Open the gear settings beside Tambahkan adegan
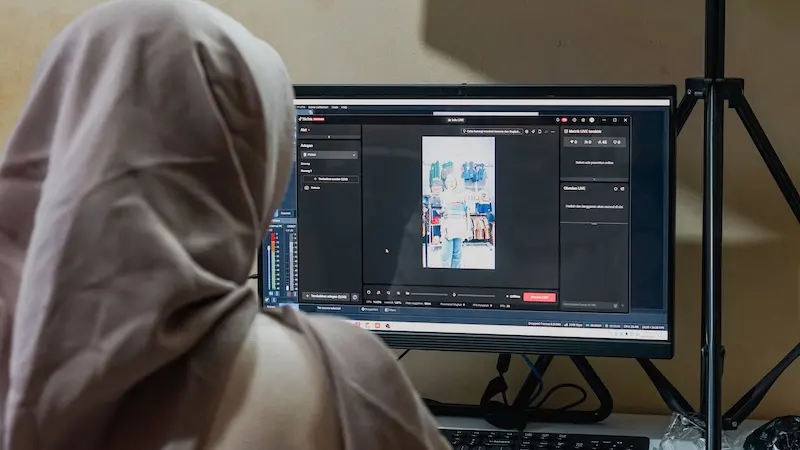The width and height of the screenshot is (800, 450). click(x=355, y=296)
